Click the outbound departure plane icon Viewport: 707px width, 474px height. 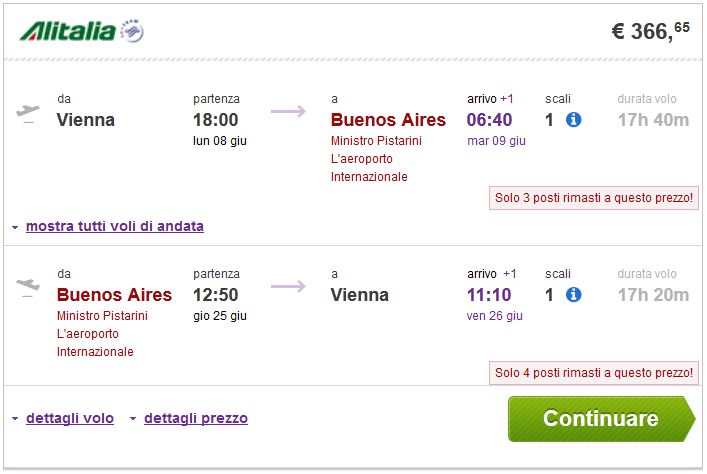click(28, 112)
